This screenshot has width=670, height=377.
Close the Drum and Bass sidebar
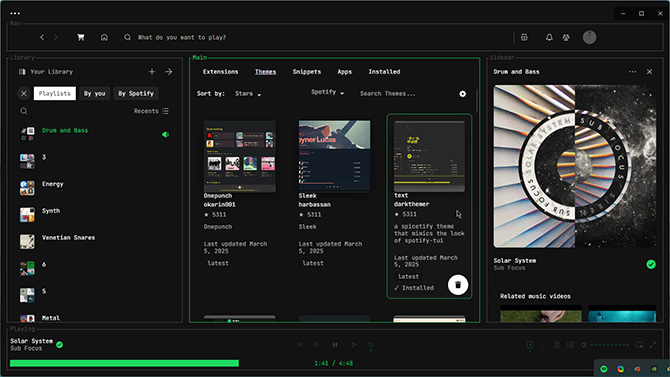649,71
